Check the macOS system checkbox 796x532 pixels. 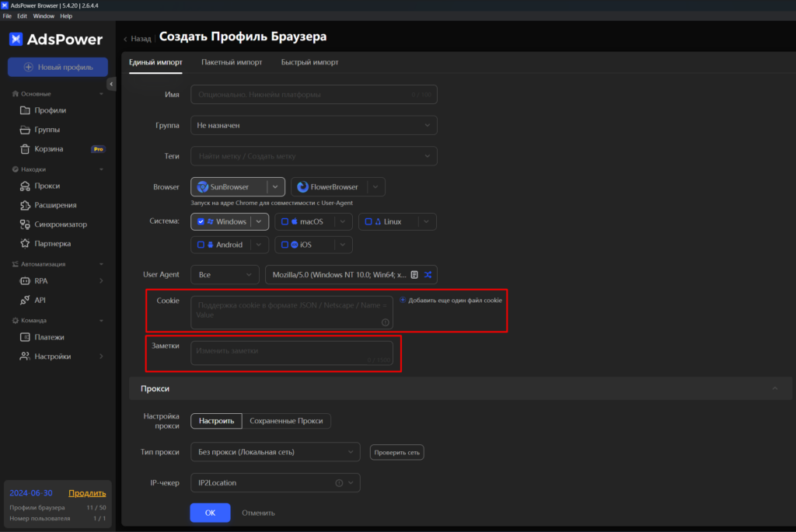tap(285, 221)
